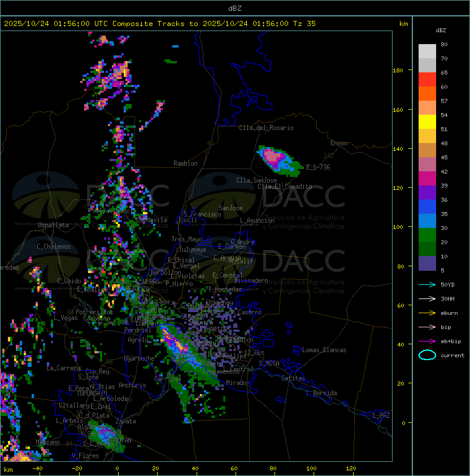Click the 'Mirador' map label
The width and height of the screenshot is (470, 476).
pos(238,383)
